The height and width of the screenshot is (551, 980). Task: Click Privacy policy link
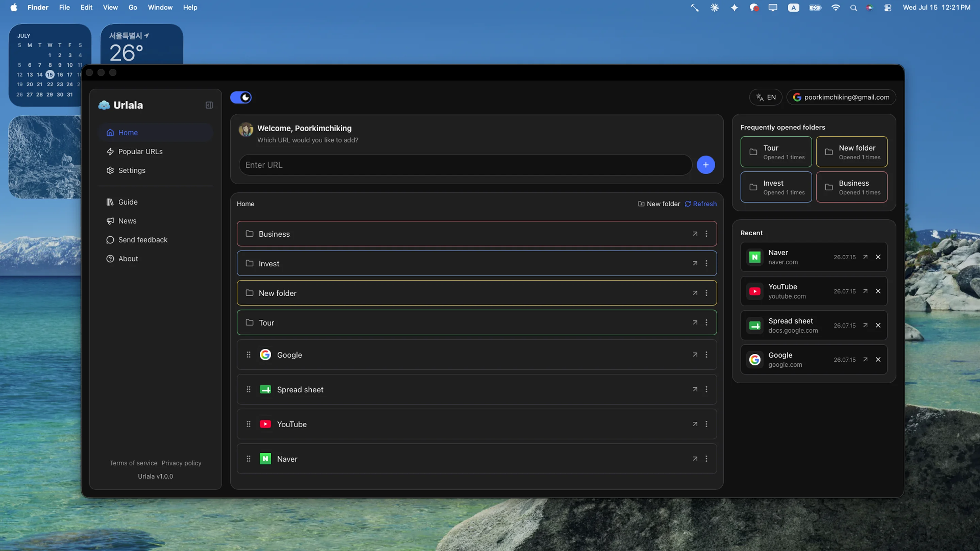(181, 464)
